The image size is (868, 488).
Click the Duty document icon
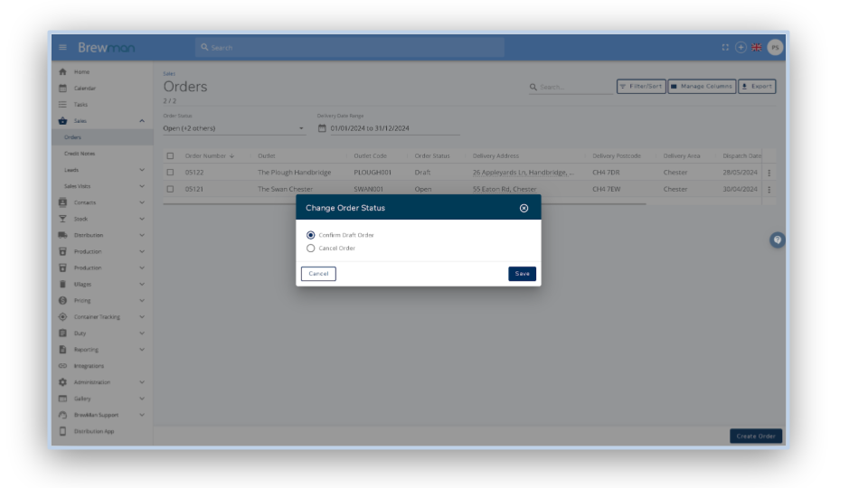coord(62,333)
